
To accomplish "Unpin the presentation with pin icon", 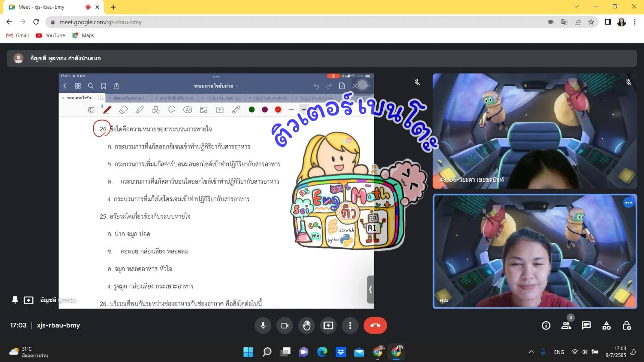I will (x=15, y=300).
